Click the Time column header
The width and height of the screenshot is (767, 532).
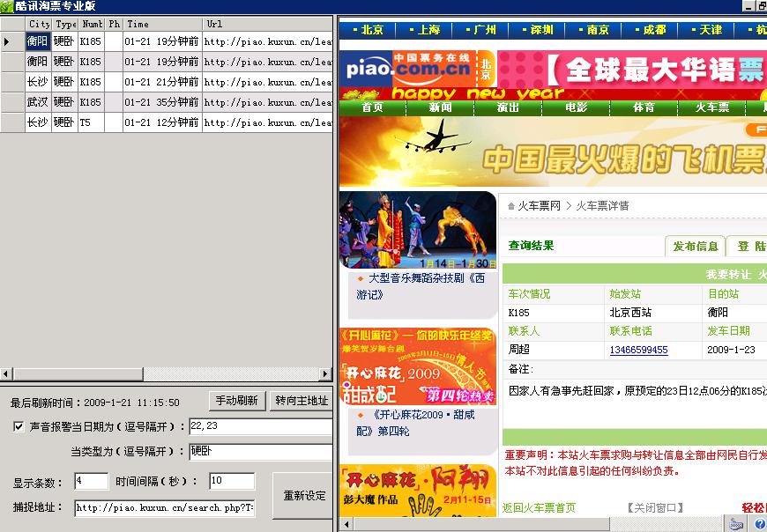point(162,24)
